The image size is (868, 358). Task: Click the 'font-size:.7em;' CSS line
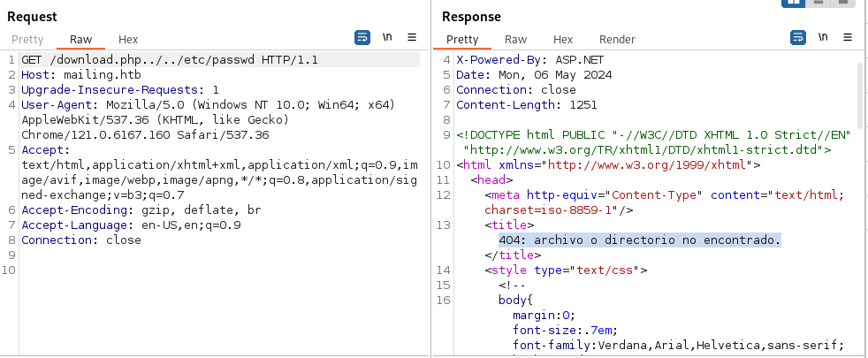565,331
